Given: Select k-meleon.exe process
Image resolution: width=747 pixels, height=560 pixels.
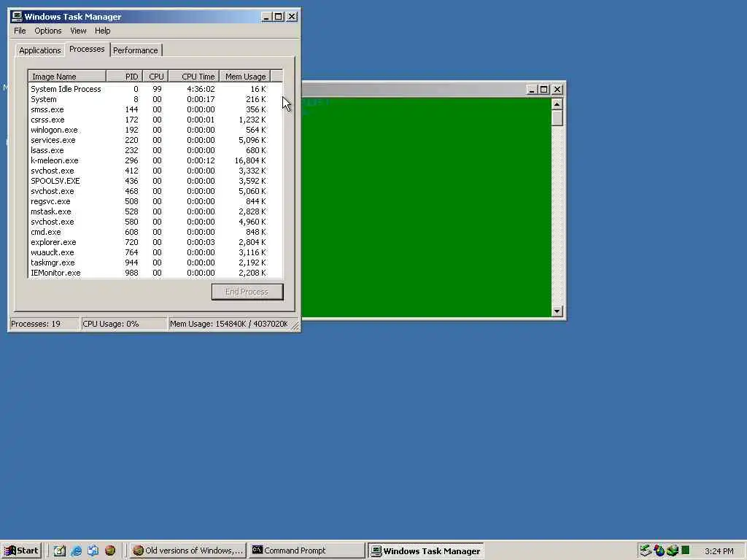Looking at the screenshot, I should tap(155, 160).
